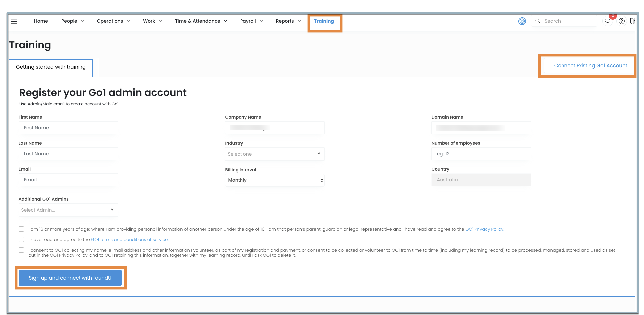
Task: Open the Training menu item
Action: click(x=324, y=21)
